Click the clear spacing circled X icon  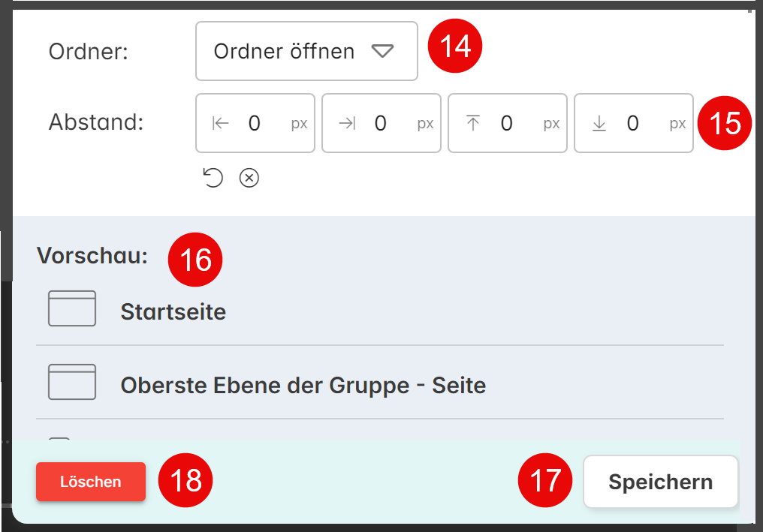[249, 178]
